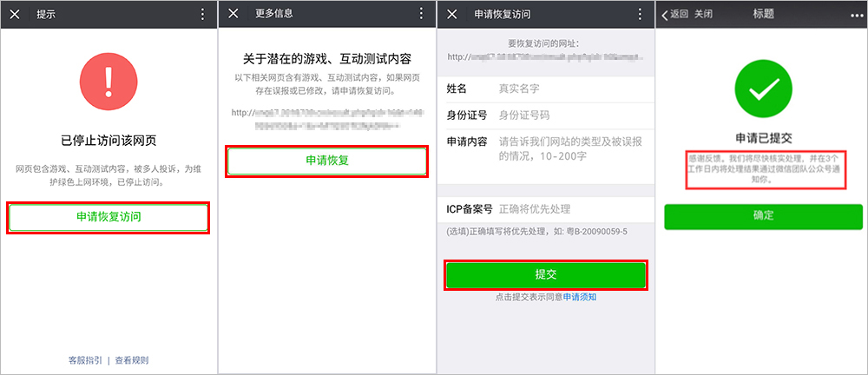Close the 申请恢复访问 form using the X icon
This screenshot has height=375, width=868.
pos(452,15)
